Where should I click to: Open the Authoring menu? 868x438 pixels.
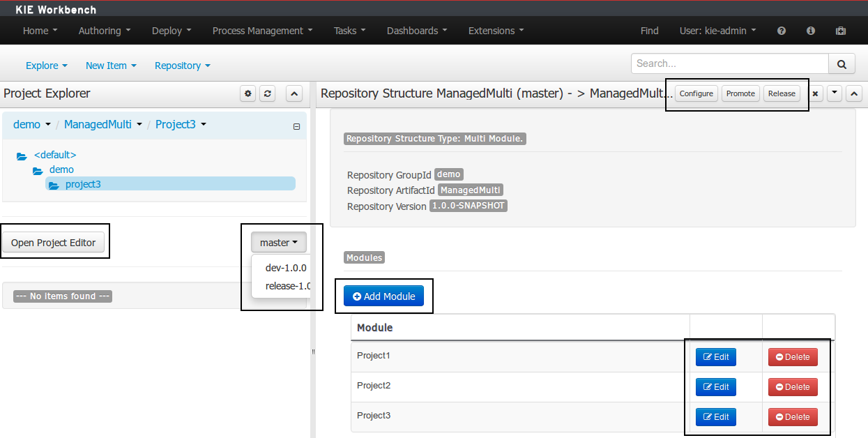tap(103, 30)
